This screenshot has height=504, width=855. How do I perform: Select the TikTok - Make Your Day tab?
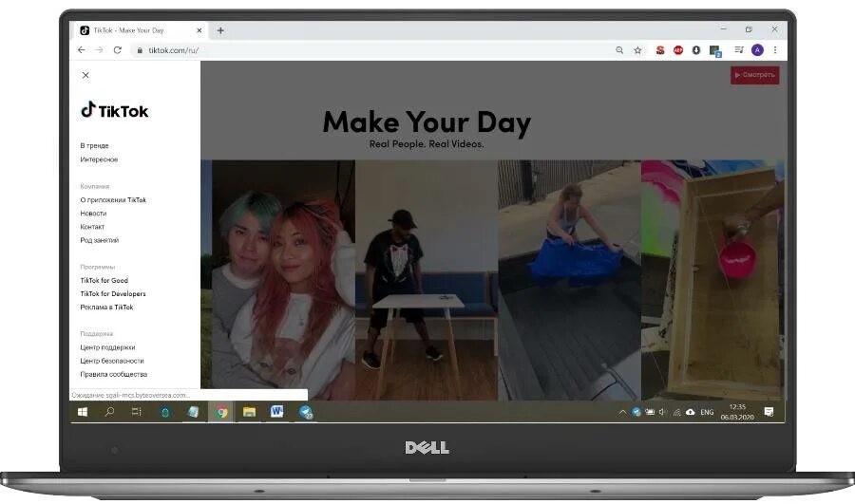[139, 30]
